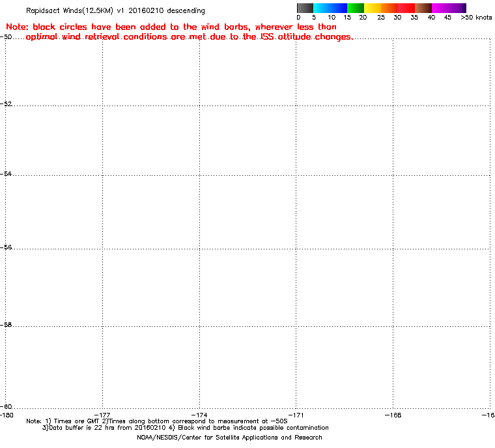Image resolution: width=495 pixels, height=448 pixels.
Task: Click the '30' color scale label
Action: click(x=397, y=18)
